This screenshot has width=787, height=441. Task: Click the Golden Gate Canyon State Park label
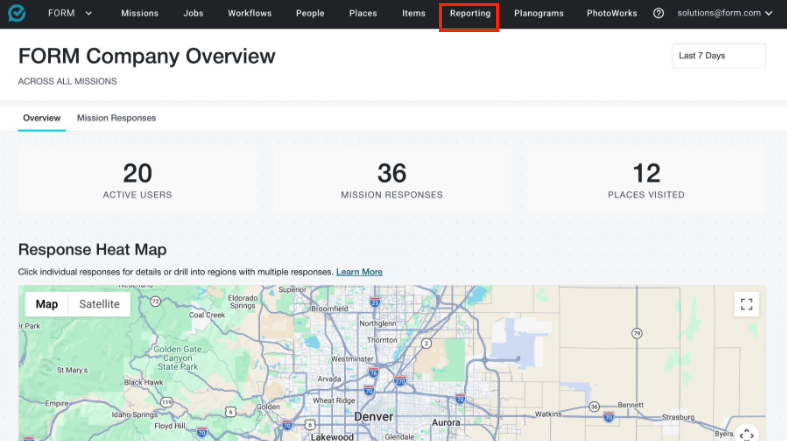click(x=178, y=358)
